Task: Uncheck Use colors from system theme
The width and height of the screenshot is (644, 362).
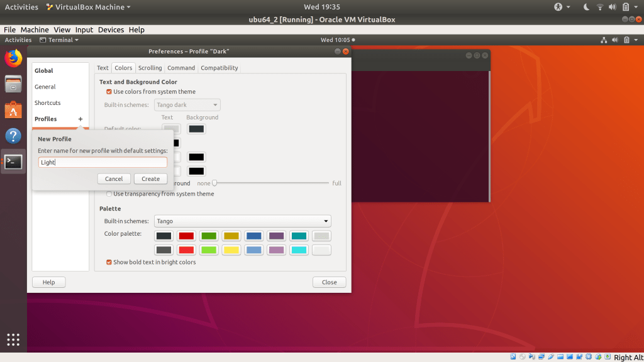Action: click(x=109, y=91)
